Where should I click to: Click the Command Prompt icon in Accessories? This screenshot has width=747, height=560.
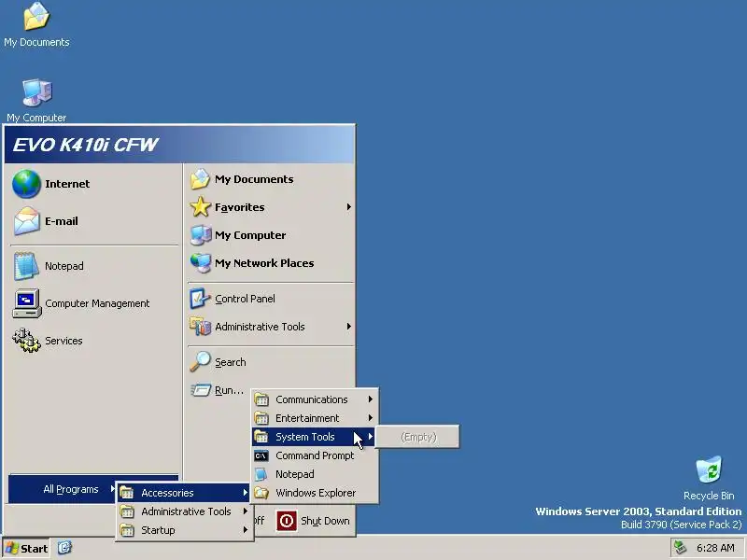(261, 455)
